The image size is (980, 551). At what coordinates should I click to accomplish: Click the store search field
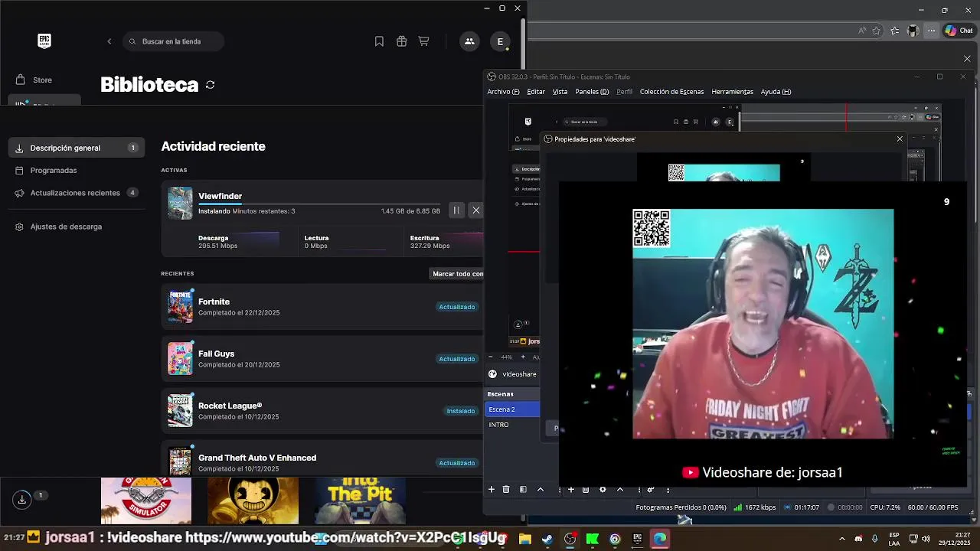pos(174,41)
